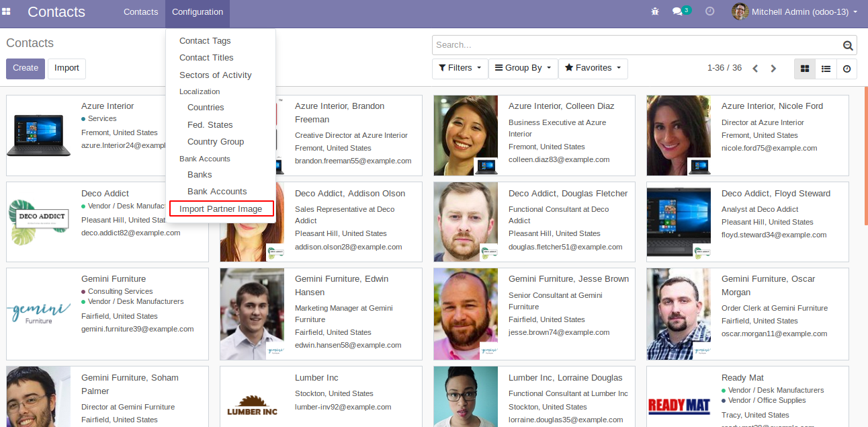The height and width of the screenshot is (427, 868).
Task: Click Consulting Services tag
Action: coord(117,292)
